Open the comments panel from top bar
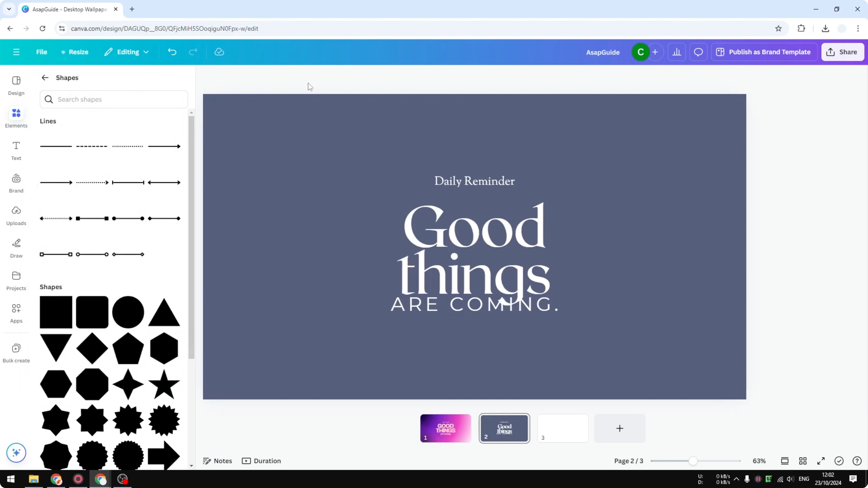 pyautogui.click(x=698, y=52)
